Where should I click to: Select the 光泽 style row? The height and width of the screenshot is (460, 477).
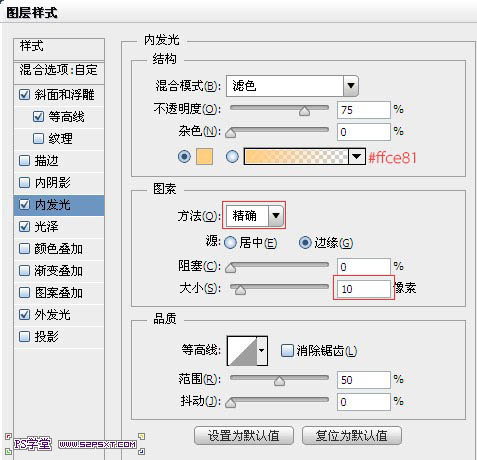[x=59, y=227]
